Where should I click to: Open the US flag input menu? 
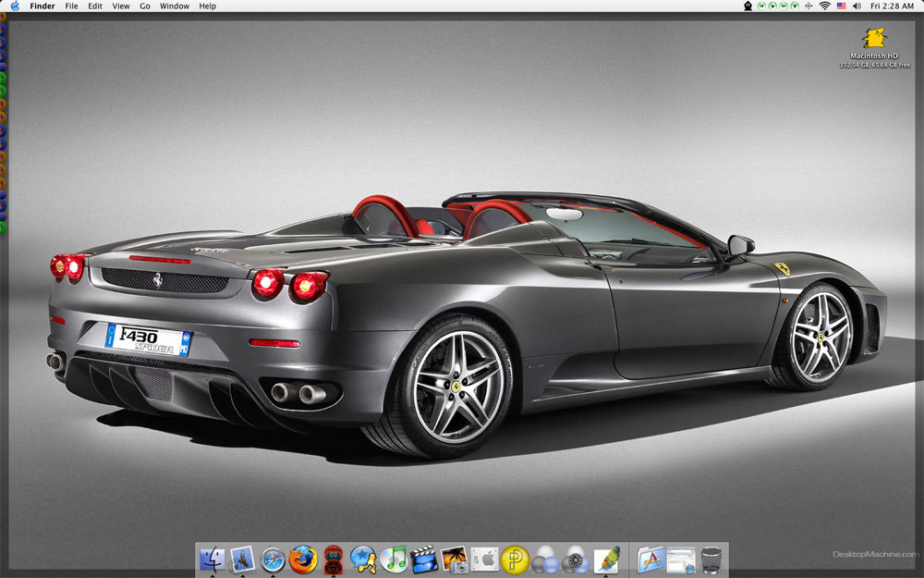pos(841,6)
